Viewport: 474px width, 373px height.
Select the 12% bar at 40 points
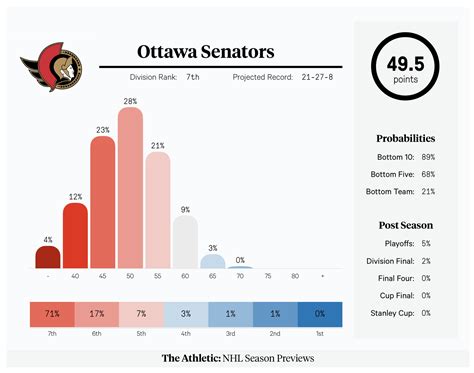click(x=75, y=236)
